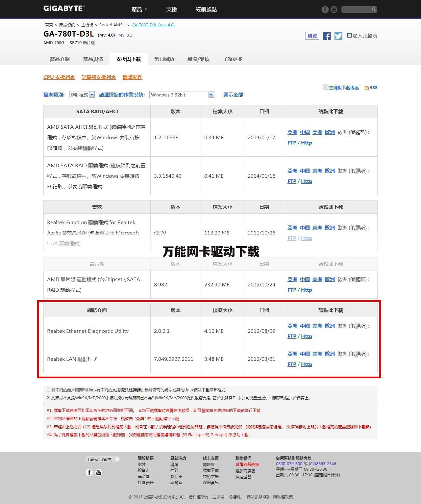The image size is (421, 504).
Task: Open 選購配件 link
Action: coord(133,77)
